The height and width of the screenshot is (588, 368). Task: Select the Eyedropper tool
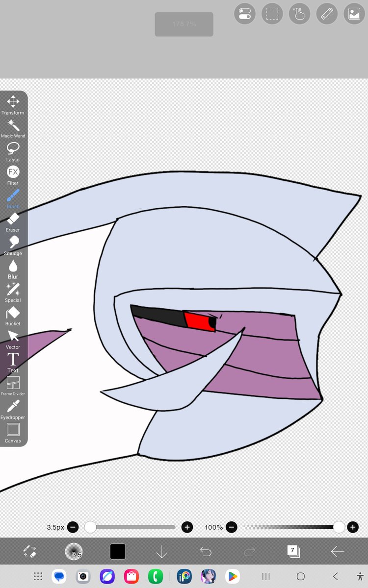pyautogui.click(x=13, y=410)
